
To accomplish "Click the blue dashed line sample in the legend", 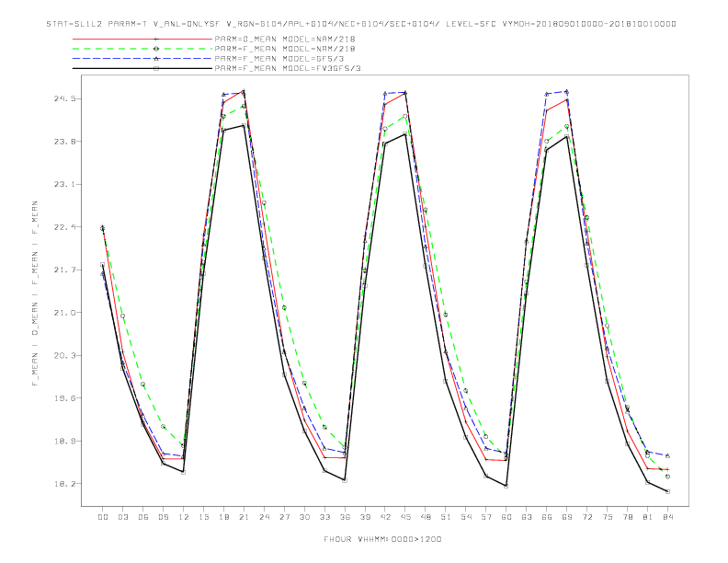I will click(x=142, y=59).
